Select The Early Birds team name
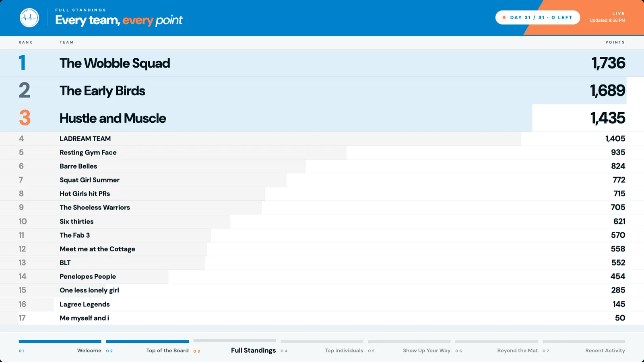Viewport: 644px width, 362px height. click(x=102, y=91)
